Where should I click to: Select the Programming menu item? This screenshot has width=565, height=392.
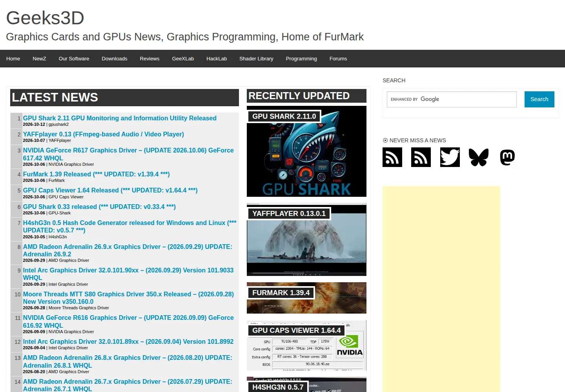point(301,59)
